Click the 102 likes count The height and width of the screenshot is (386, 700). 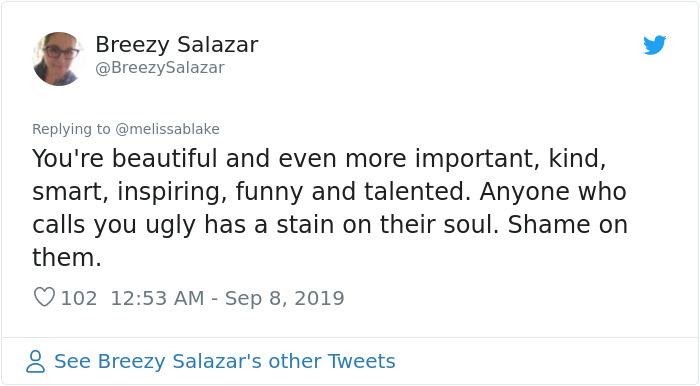79,298
